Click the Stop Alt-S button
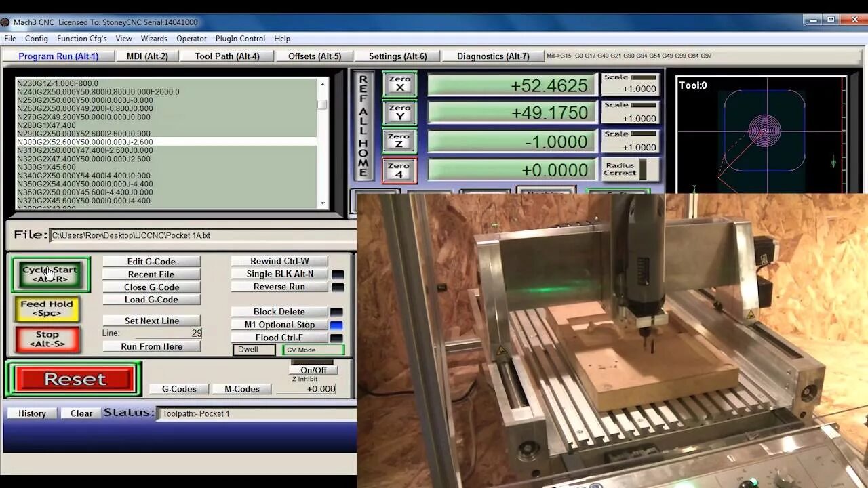This screenshot has width=868, height=488. tap(47, 339)
